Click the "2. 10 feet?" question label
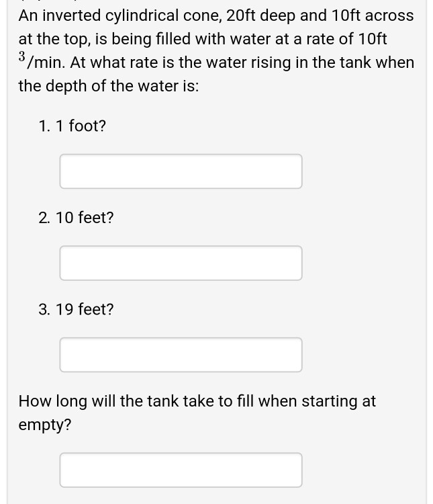This screenshot has height=504, width=433. pyautogui.click(x=77, y=218)
